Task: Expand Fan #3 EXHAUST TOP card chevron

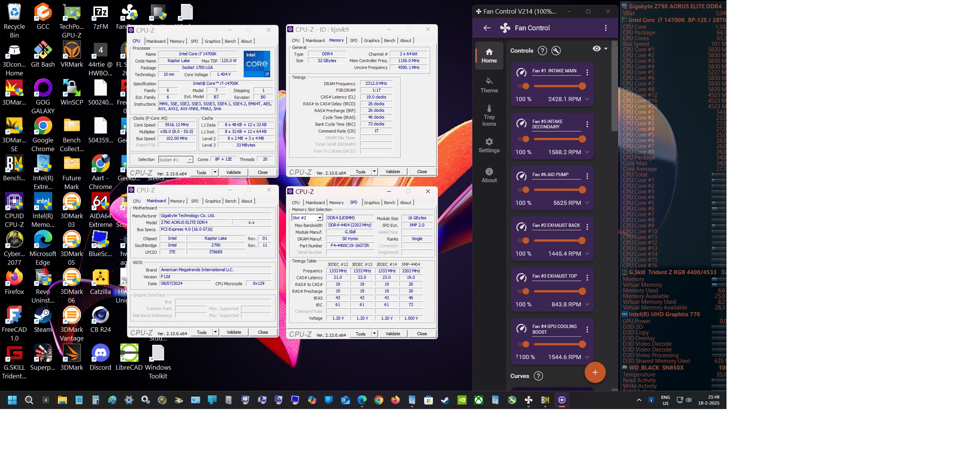Action: (587, 305)
